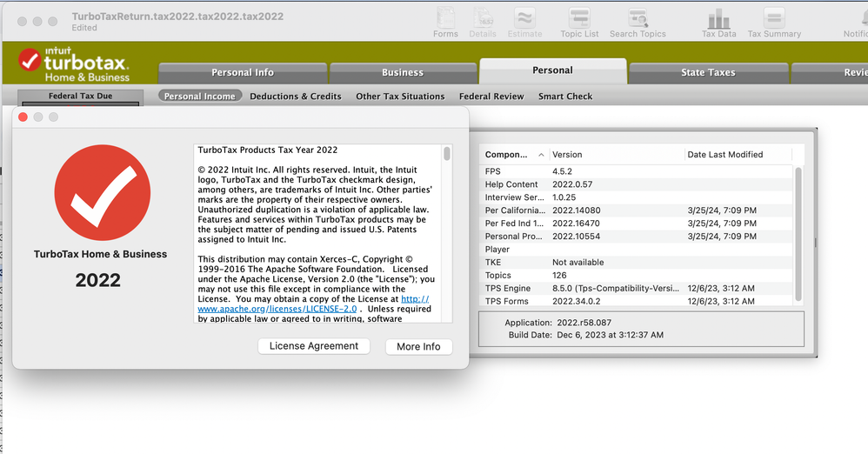Screen dimensions: 868x454
Task: Select the TKE row
Action: click(x=637, y=263)
